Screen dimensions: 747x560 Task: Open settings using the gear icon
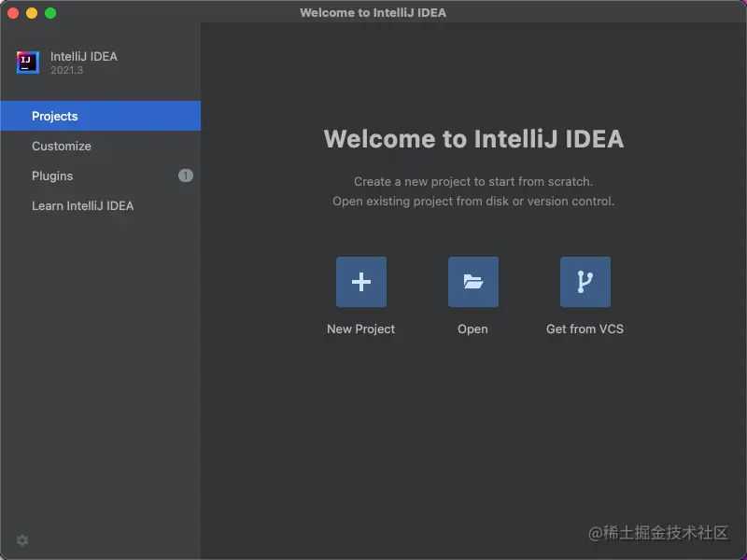pyautogui.click(x=22, y=540)
